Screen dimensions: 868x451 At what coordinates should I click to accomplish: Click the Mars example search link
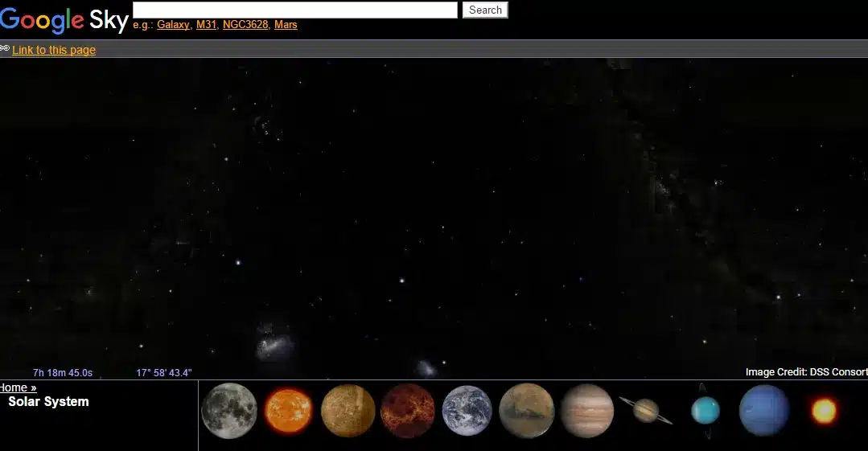[286, 25]
